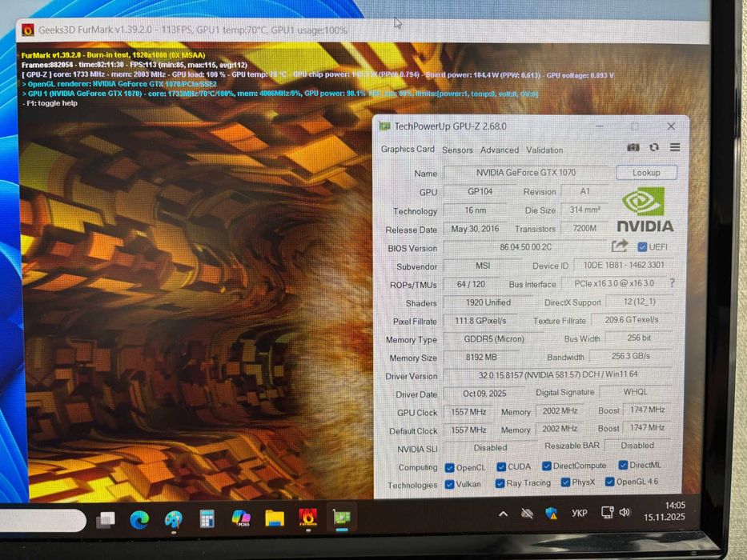
Task: Open the calculator-style taskbar app
Action: click(207, 519)
